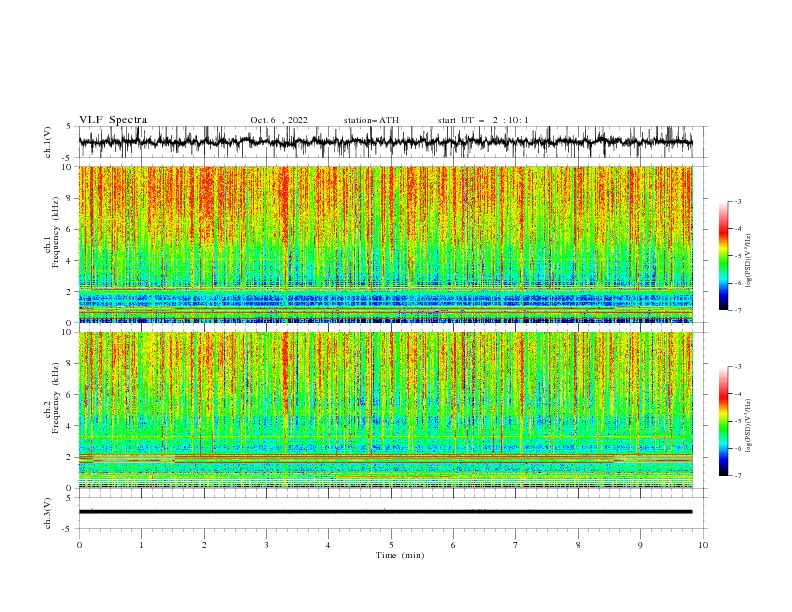Screen dimensions: 792x612
Task: Click the "VLF Spectra" title text
Action: [113, 120]
